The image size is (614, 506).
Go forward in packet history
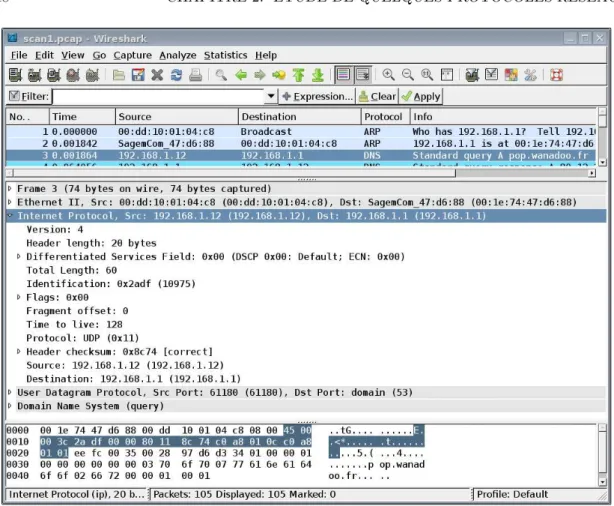(x=260, y=75)
